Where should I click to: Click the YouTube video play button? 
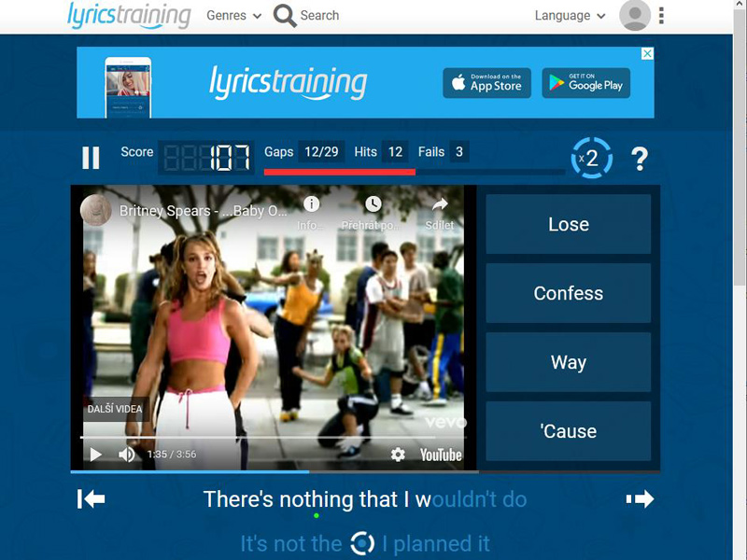[x=96, y=455]
